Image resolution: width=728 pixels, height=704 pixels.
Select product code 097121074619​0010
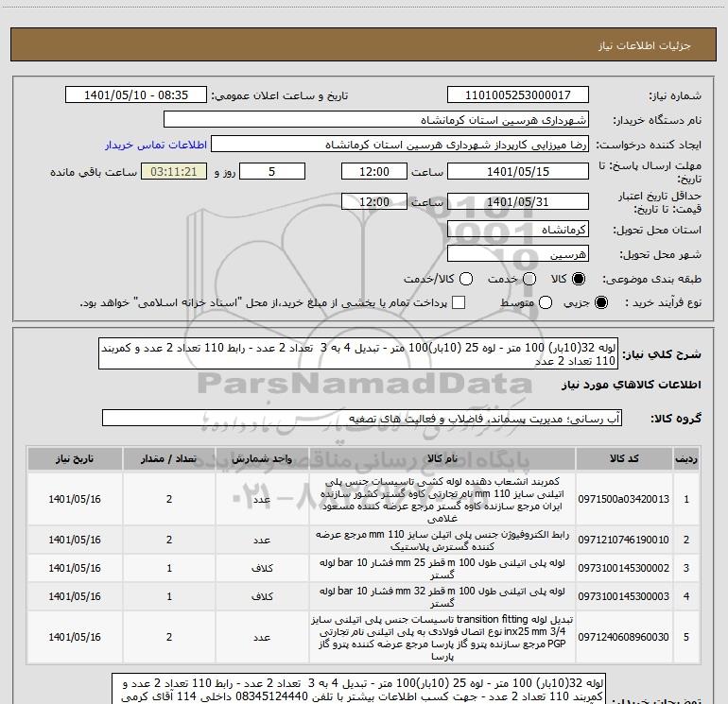point(624,540)
